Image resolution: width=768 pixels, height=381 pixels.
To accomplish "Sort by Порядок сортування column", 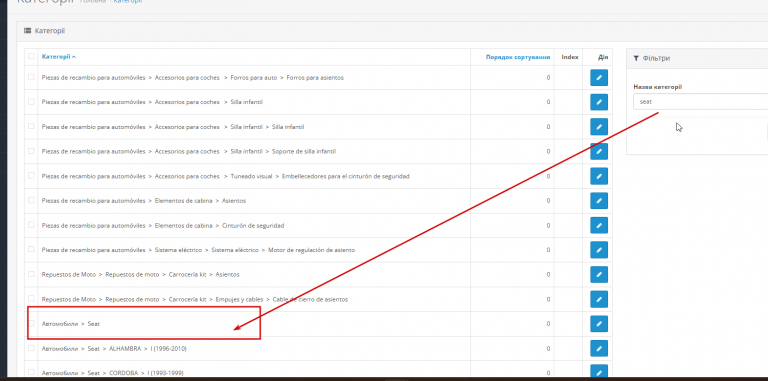I will [517, 57].
